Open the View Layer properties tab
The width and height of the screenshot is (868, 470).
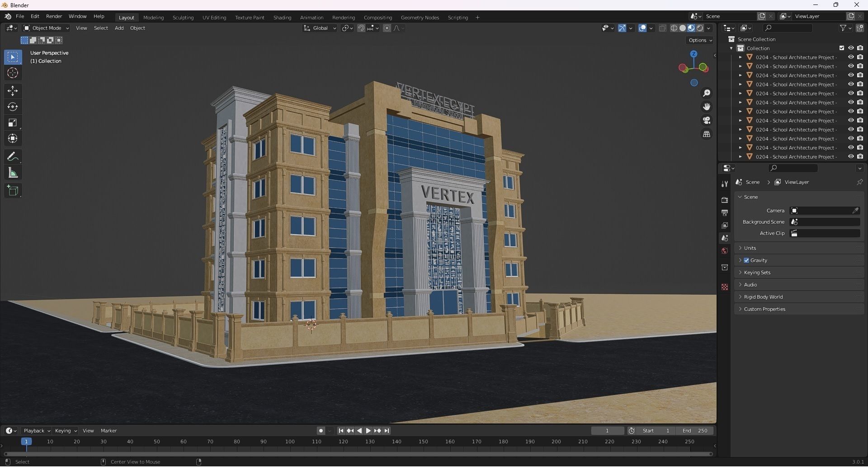point(725,225)
